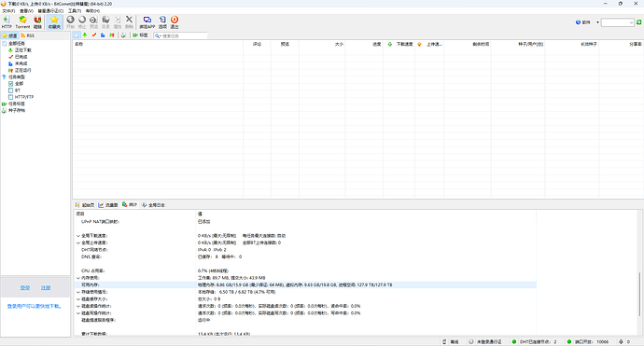The image size is (644, 346).
Task: Click the 登录 login link
Action: tap(25, 288)
